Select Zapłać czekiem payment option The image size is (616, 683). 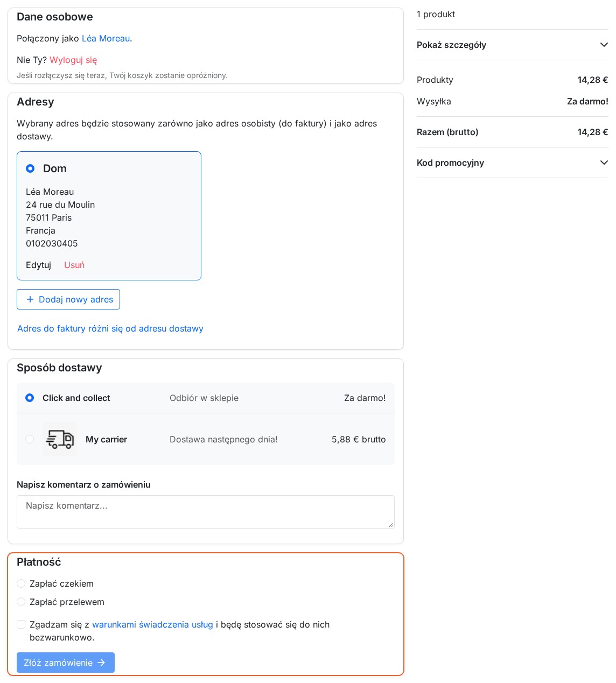(x=21, y=583)
